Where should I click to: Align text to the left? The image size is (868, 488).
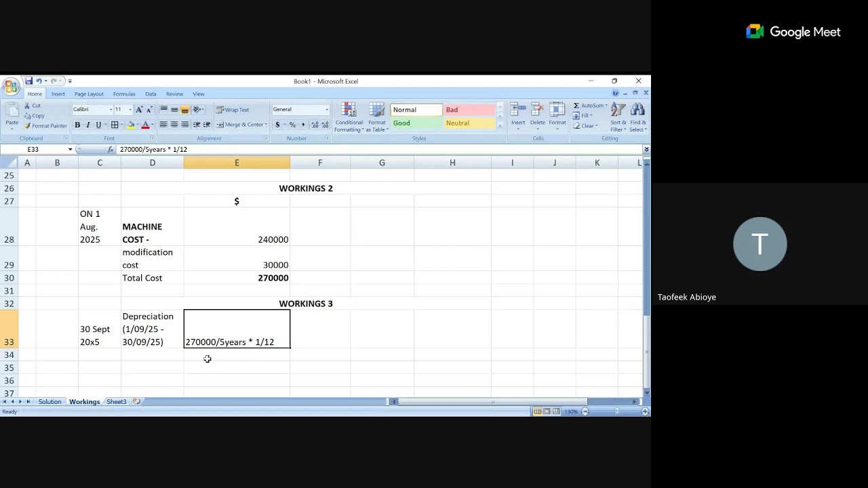[163, 125]
